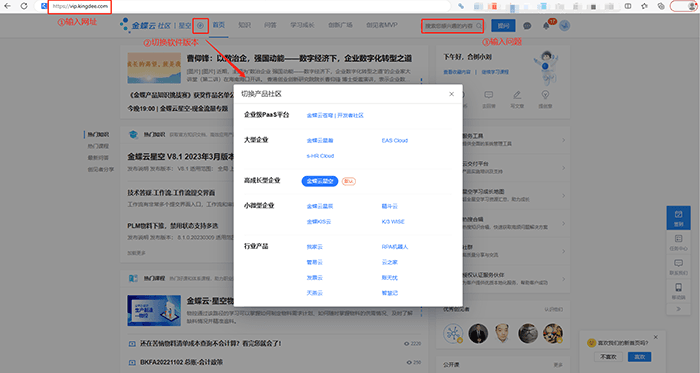700x373 pixels.
Task: Open the 技术答疑 工作流 article
Action: (171, 193)
